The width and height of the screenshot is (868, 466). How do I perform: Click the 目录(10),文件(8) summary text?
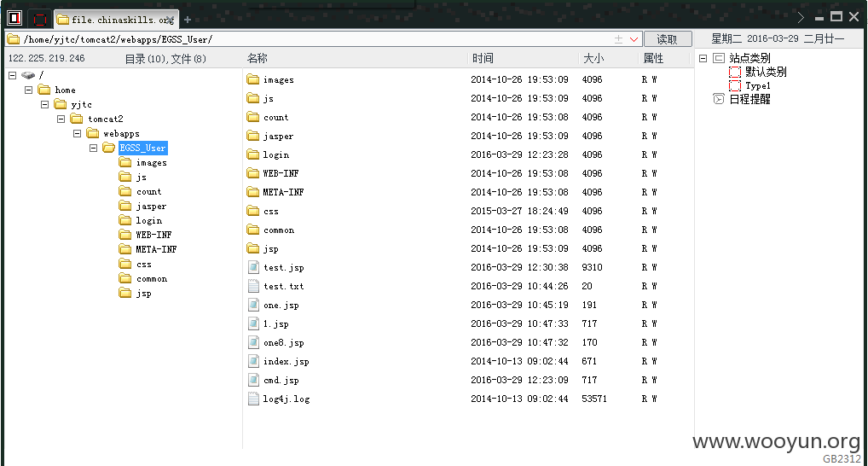[165, 59]
